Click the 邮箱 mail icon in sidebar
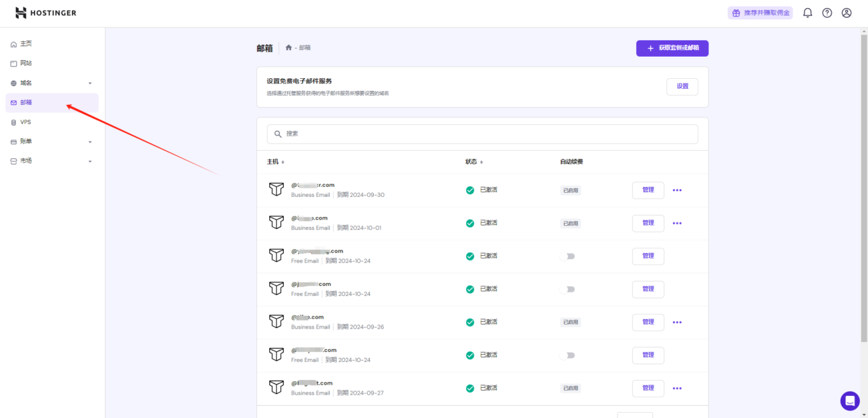This screenshot has width=868, height=418. pos(13,102)
